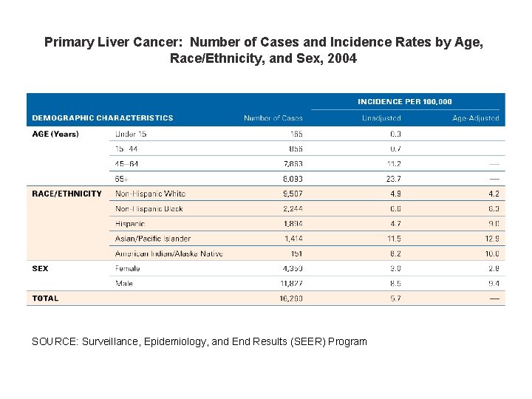Viewport: 532px width, 399px height.
Task: Select the 'Age-Adjusted' column header
Action: click(476, 118)
